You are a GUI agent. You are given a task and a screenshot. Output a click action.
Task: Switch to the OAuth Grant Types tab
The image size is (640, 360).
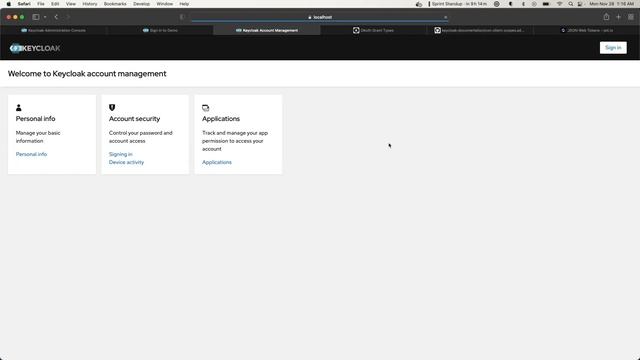(x=373, y=30)
